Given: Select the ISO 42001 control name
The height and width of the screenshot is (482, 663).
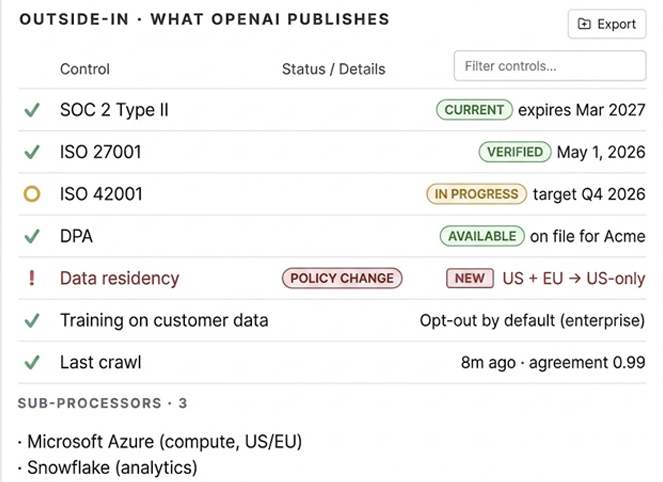Looking at the screenshot, I should 101,194.
